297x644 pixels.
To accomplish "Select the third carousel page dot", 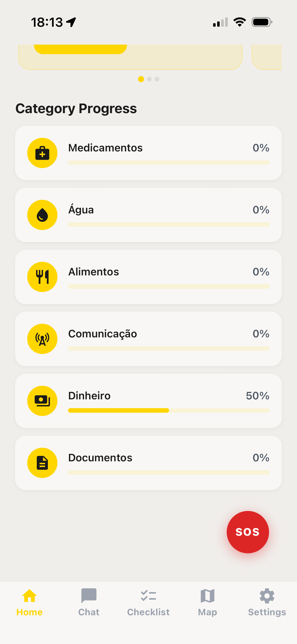I will 157,79.
